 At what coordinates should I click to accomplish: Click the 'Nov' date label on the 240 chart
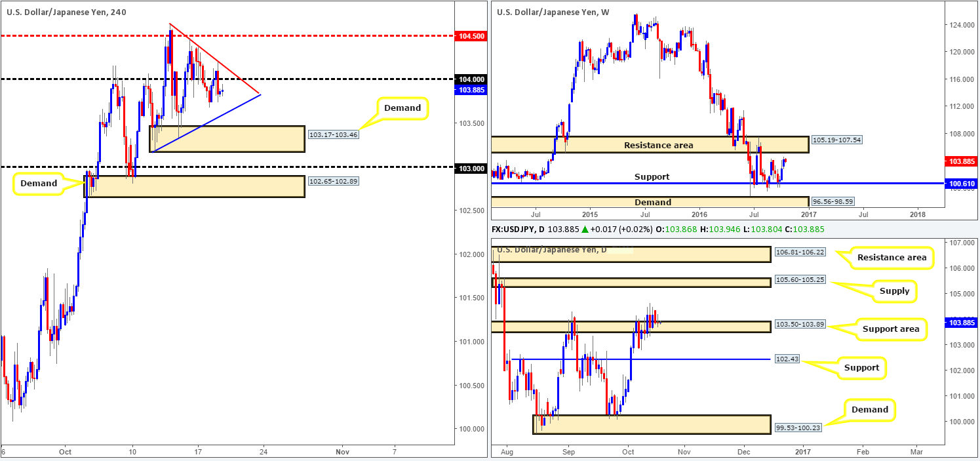click(341, 452)
